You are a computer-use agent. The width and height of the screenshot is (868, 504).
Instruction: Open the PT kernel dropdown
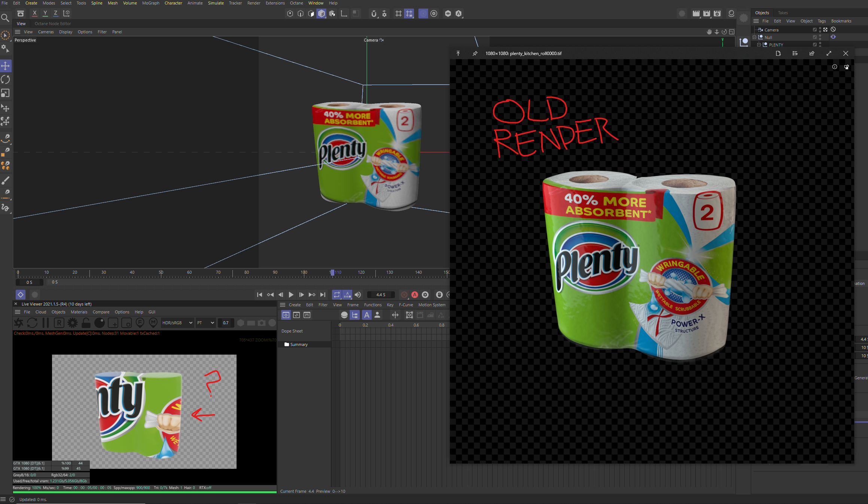point(205,323)
